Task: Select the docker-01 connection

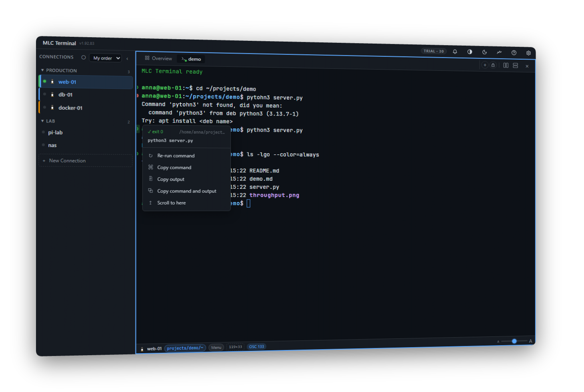Action: [x=86, y=108]
